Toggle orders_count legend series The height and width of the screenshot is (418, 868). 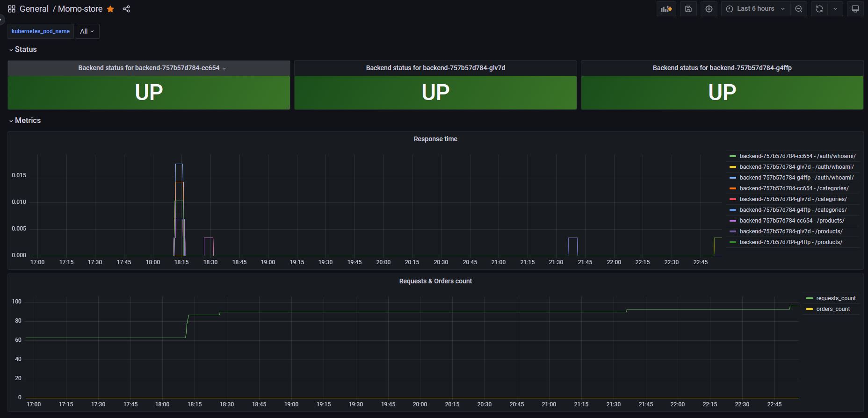(833, 309)
